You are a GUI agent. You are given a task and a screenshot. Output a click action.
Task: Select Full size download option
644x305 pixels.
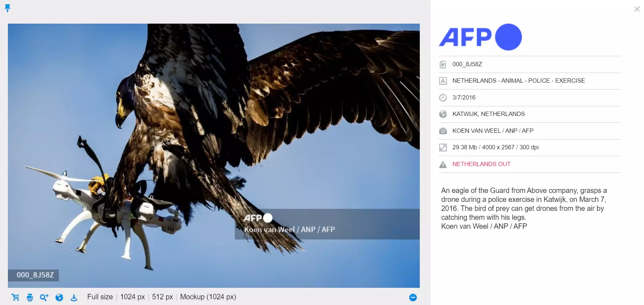pyautogui.click(x=100, y=297)
